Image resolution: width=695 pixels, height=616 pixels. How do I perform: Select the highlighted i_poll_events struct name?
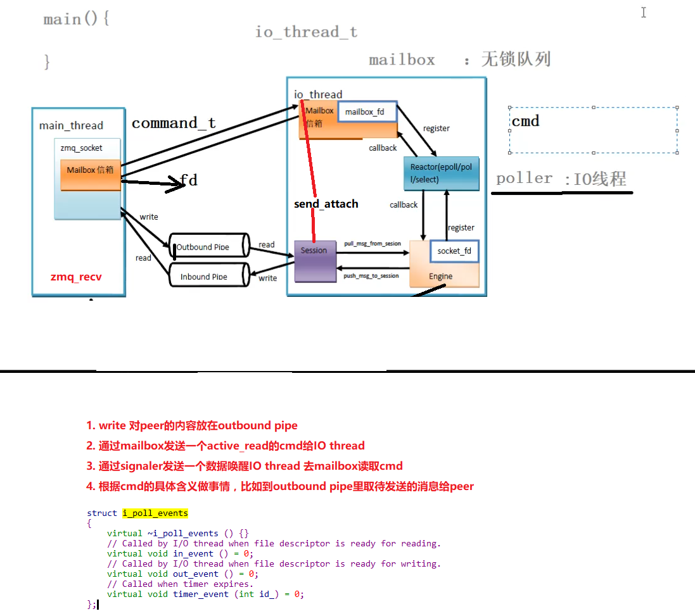coord(155,513)
